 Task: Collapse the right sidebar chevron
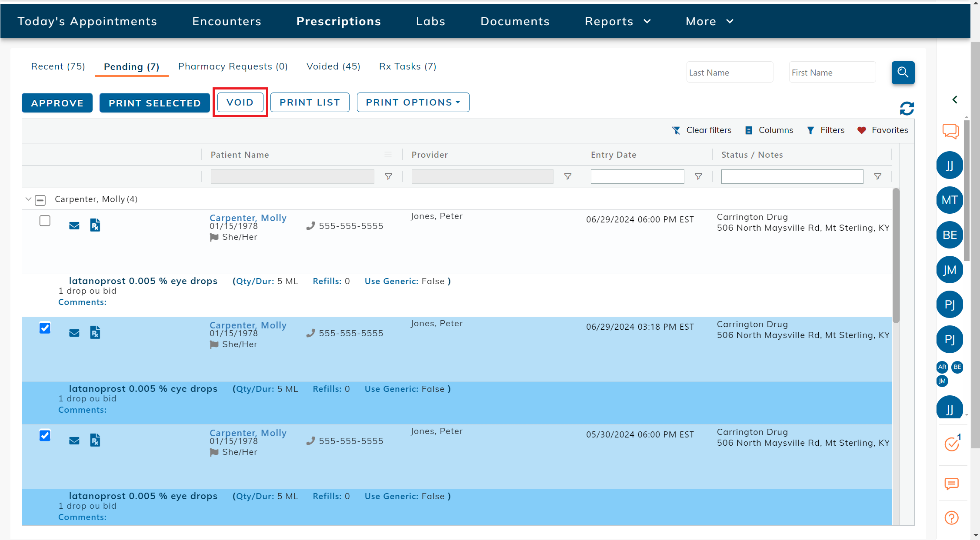point(954,100)
